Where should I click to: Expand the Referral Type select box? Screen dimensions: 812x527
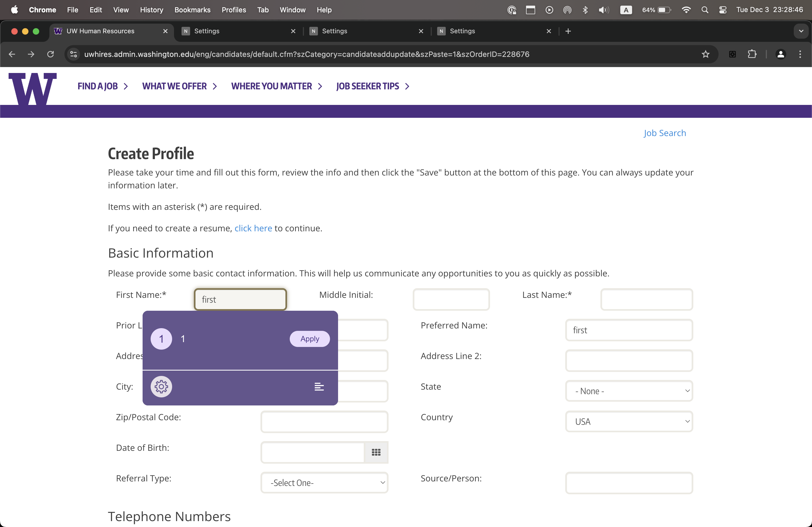324,483
